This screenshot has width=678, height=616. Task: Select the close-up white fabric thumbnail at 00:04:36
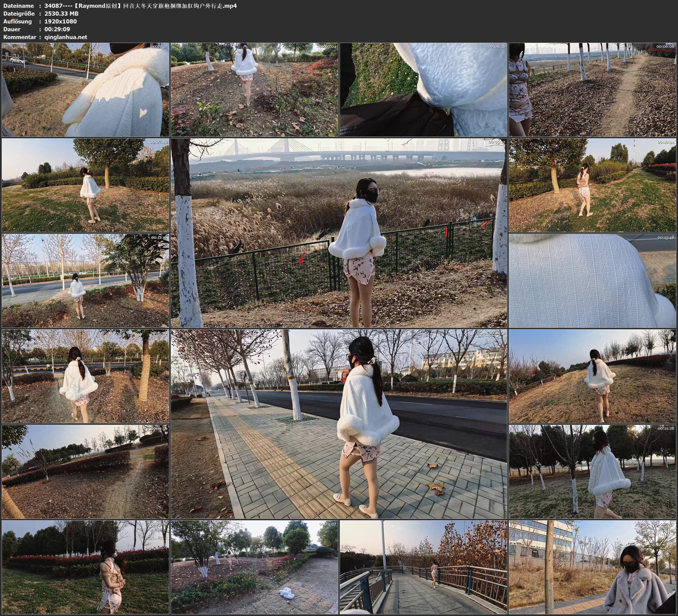[424, 89]
